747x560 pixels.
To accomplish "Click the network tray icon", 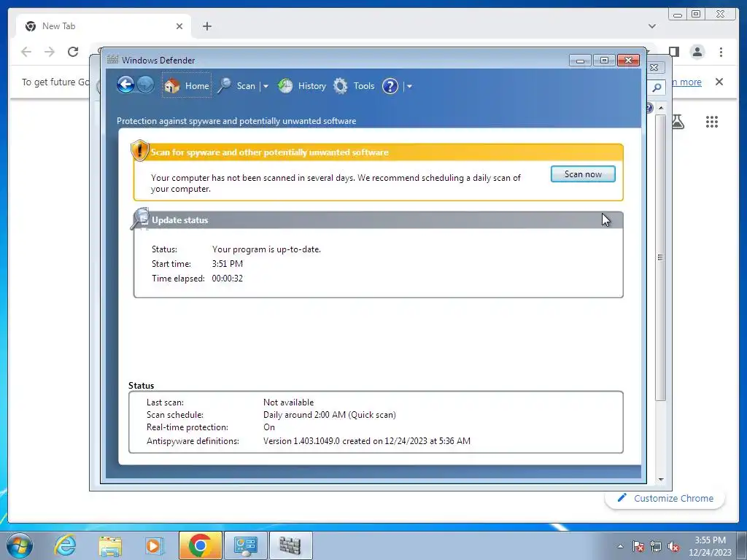I will pos(656,547).
